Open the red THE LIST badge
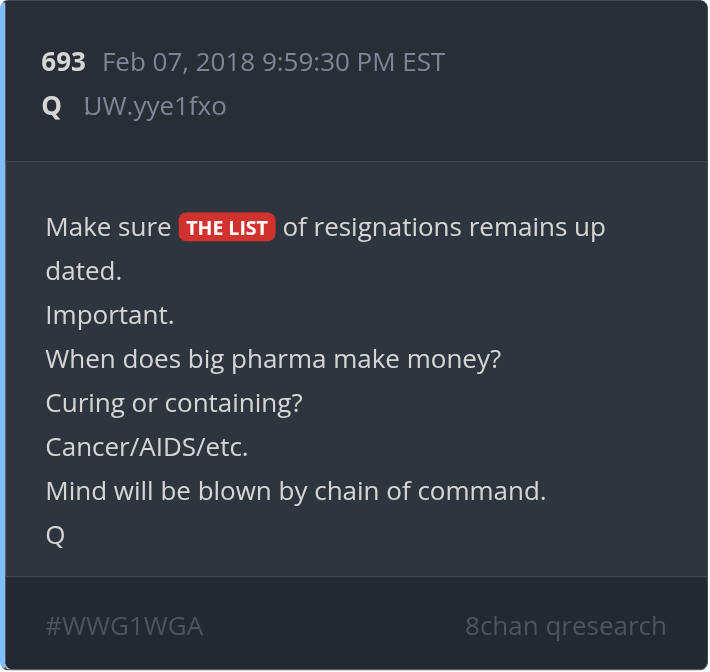 point(227,228)
